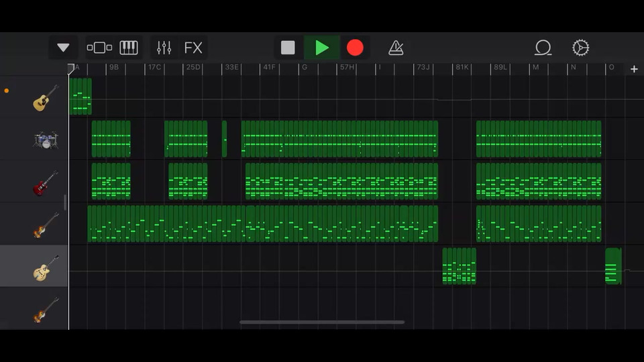Jump to ruler marker 17C
Image resolution: width=644 pixels, height=362 pixels.
pos(154,67)
